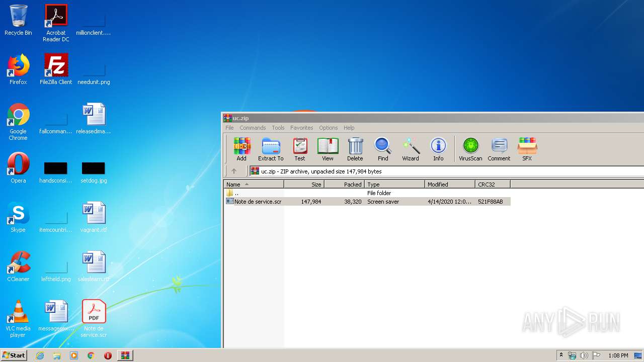Sort by Size column header
The image size is (644, 362).
tap(304, 185)
